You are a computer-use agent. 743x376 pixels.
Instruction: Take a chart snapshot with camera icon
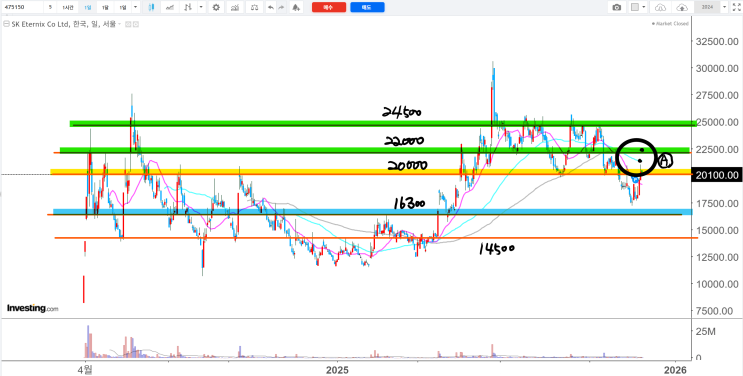[616, 7]
